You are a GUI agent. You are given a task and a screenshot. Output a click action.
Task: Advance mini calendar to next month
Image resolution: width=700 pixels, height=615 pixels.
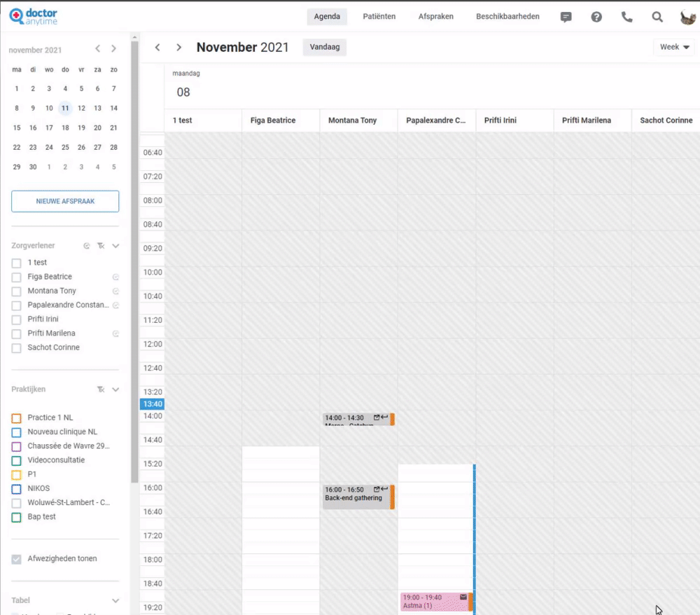113,49
